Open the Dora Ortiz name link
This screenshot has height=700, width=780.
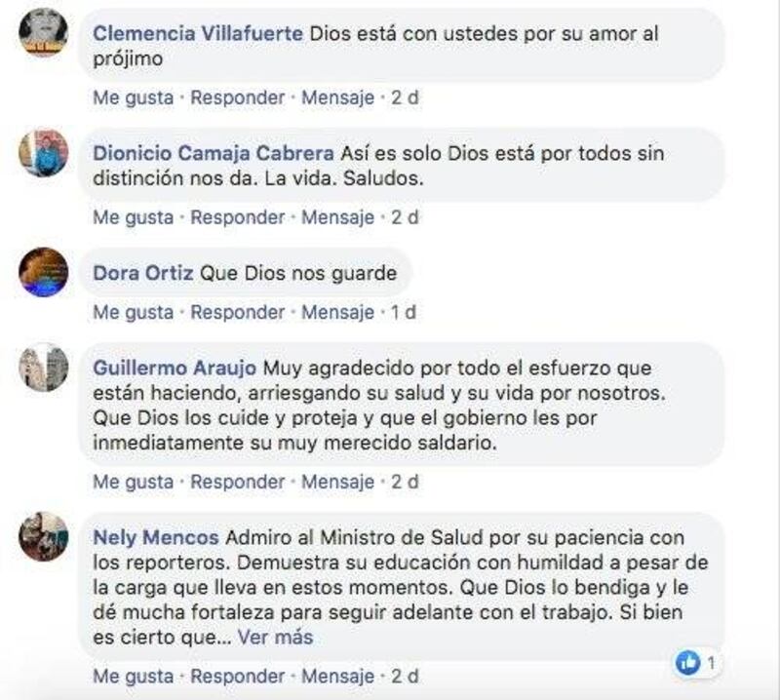[x=143, y=273]
